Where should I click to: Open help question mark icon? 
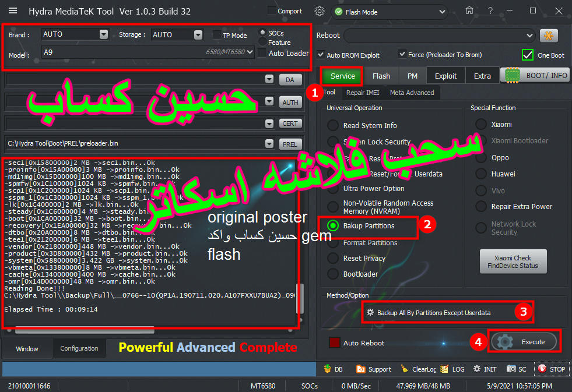490,11
